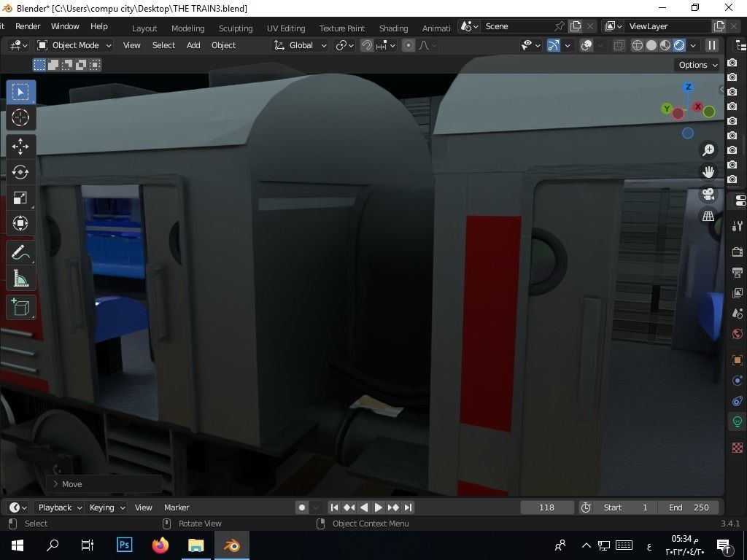
Task: Activate the Rotate tool
Action: pyautogui.click(x=20, y=172)
